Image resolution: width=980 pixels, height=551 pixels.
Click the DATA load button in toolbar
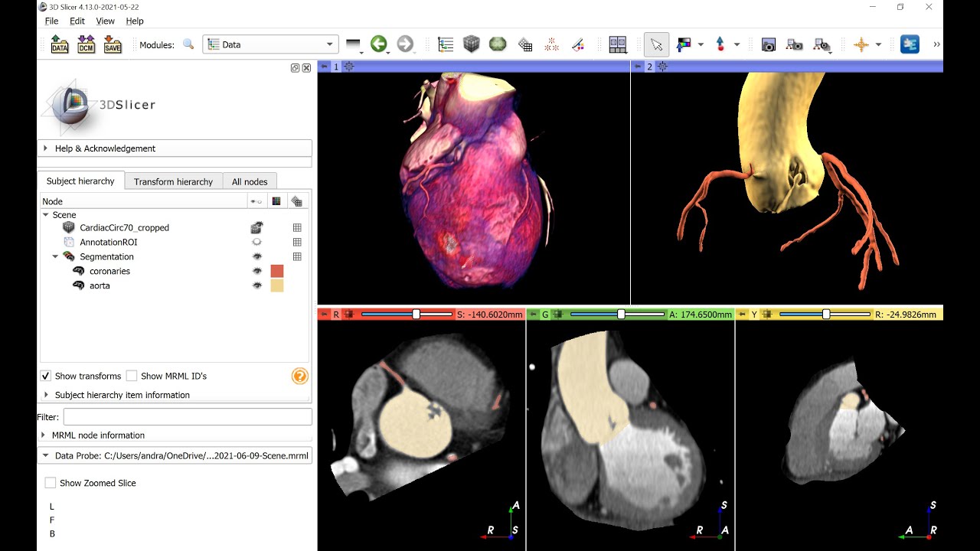59,44
